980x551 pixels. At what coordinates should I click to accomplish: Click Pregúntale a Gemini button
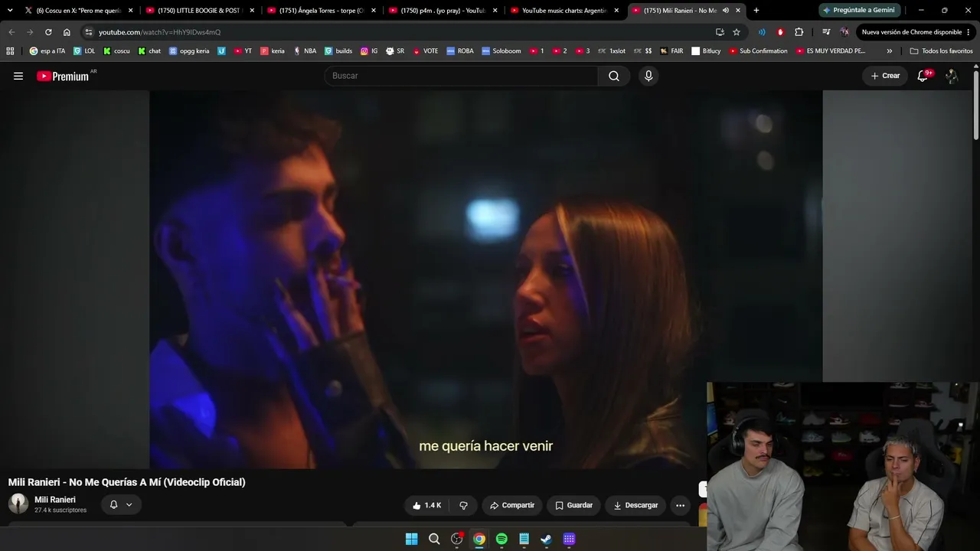(x=858, y=11)
